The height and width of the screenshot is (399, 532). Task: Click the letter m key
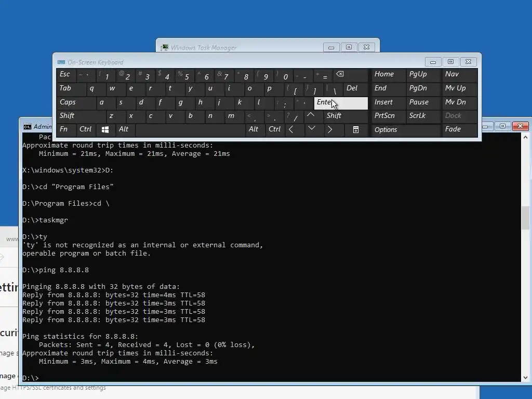pyautogui.click(x=234, y=116)
